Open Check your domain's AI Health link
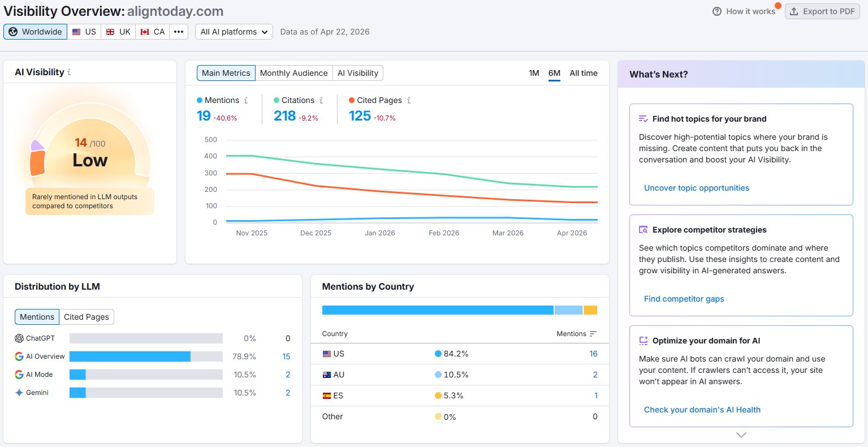 (x=702, y=410)
